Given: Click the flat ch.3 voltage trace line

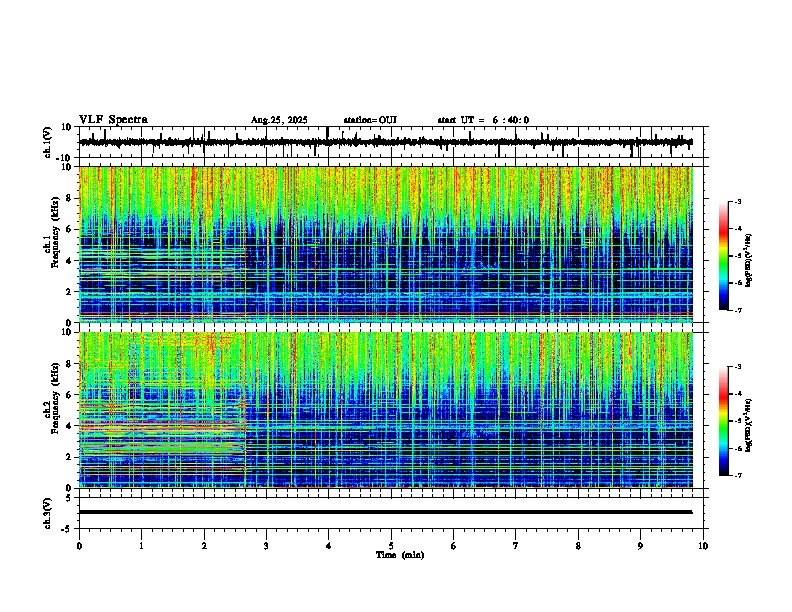Looking at the screenshot, I should tap(386, 512).
